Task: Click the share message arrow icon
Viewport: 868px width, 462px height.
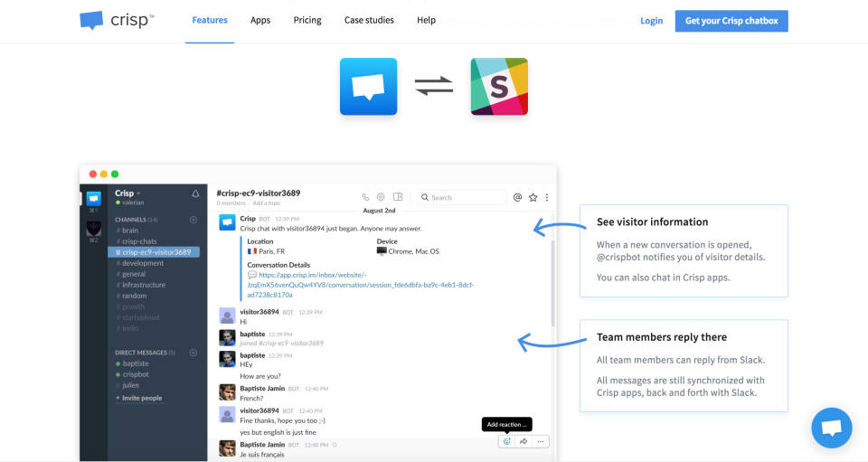Action: (524, 441)
